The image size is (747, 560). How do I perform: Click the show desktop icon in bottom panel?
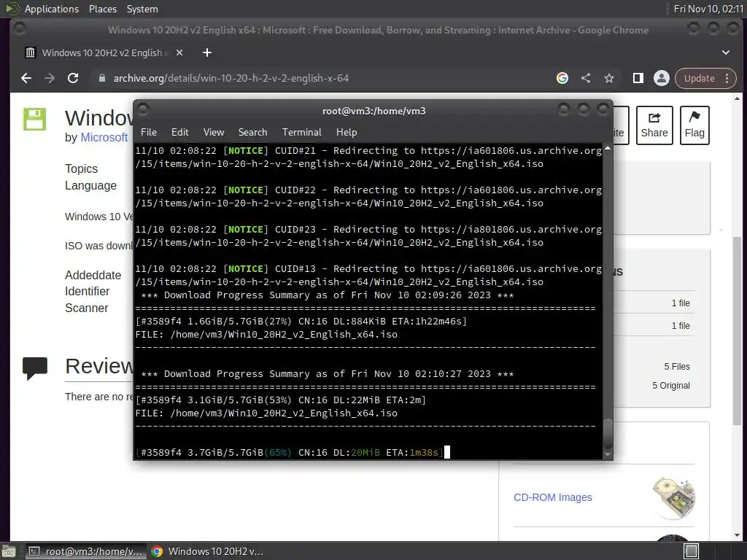coord(9,551)
